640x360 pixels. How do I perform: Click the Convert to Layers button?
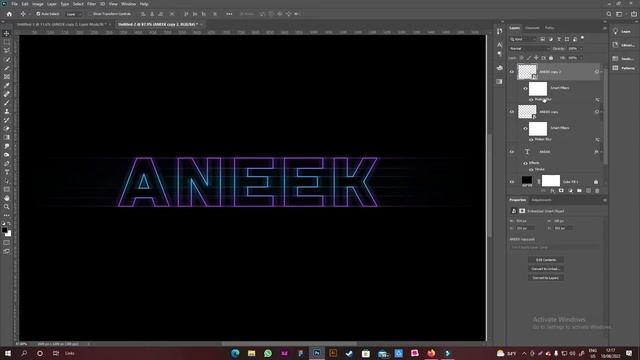click(x=546, y=278)
